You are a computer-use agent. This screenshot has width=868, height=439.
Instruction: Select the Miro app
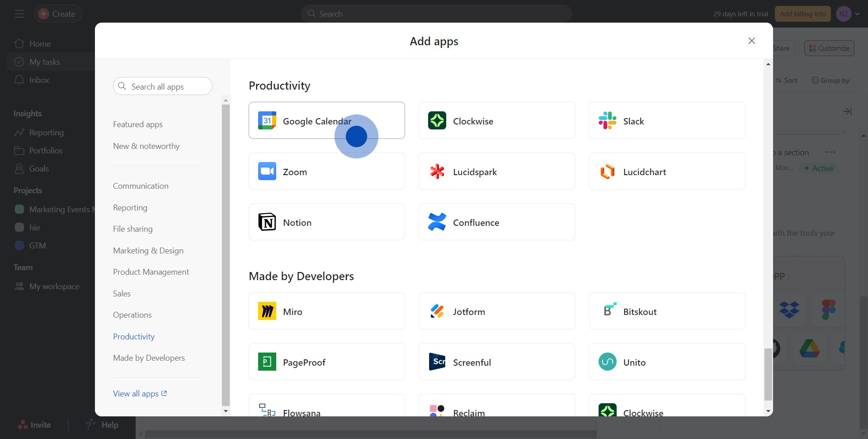point(326,311)
